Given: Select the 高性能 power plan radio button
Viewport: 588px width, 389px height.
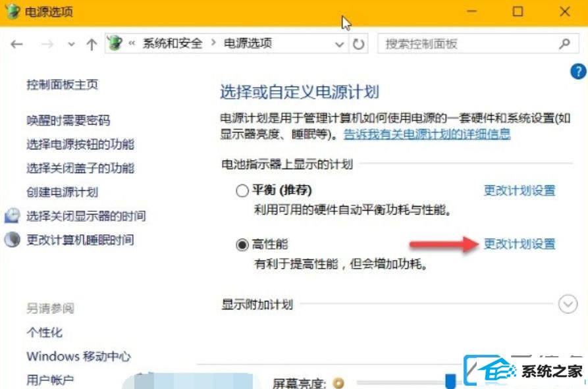Looking at the screenshot, I should (x=242, y=245).
